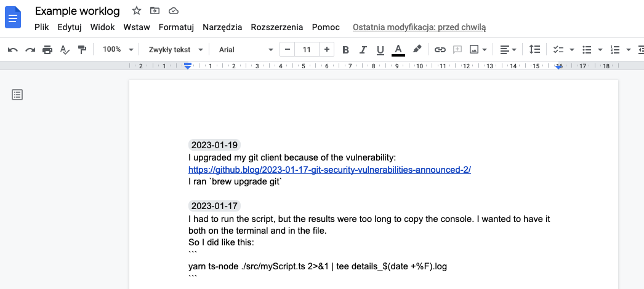644x289 pixels.
Task: Create a checklist
Action: click(558, 50)
